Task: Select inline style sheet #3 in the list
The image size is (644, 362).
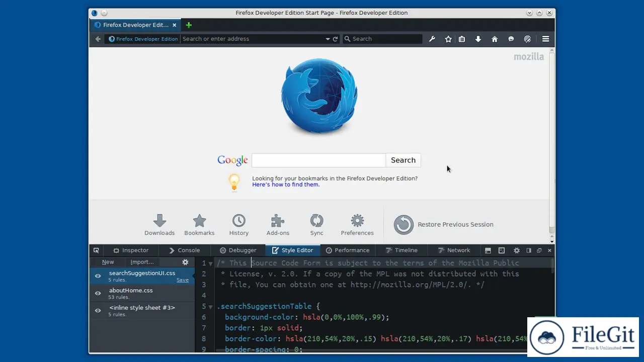Action: pyautogui.click(x=142, y=310)
